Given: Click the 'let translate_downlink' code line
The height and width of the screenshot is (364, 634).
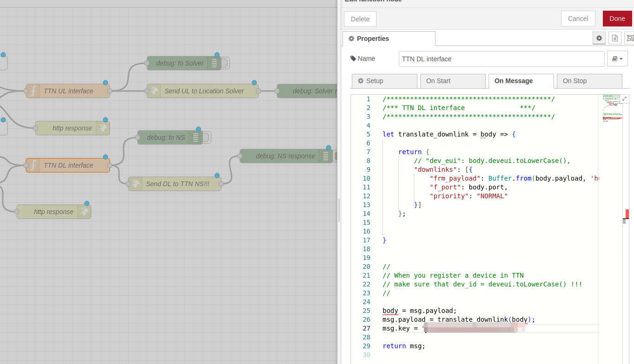Looking at the screenshot, I should [x=449, y=134].
